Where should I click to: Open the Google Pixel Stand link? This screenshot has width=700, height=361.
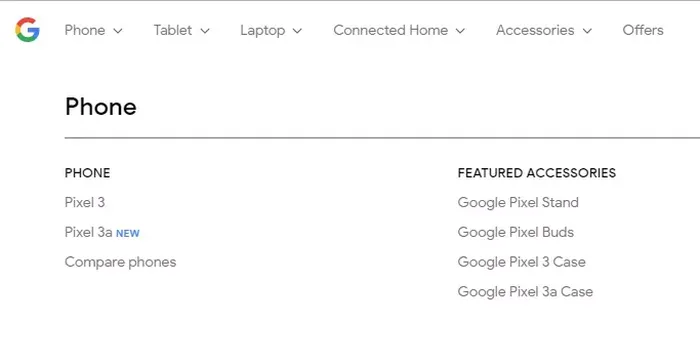518,203
